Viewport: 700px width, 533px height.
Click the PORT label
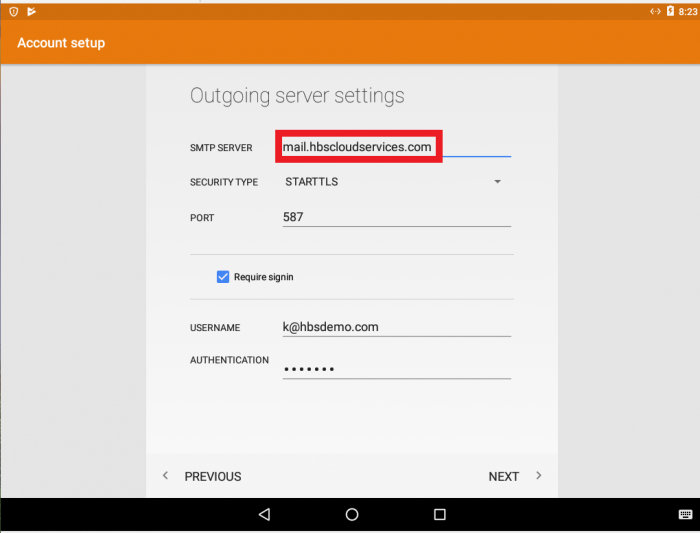pyautogui.click(x=202, y=218)
